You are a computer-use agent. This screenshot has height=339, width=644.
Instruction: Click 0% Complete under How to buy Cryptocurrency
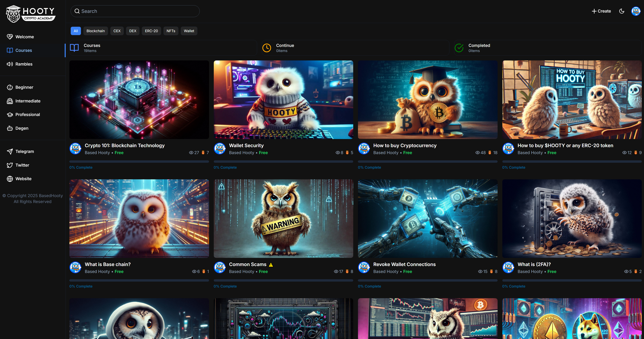click(369, 167)
